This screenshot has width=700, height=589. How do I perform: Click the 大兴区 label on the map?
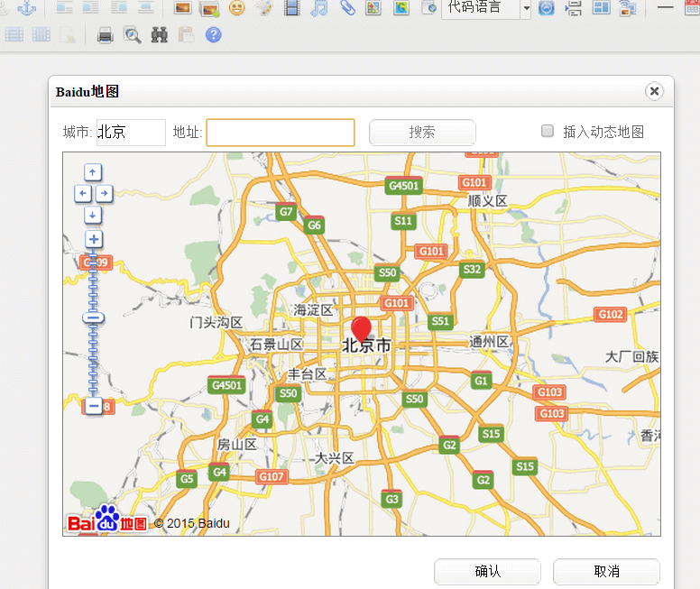coord(335,457)
